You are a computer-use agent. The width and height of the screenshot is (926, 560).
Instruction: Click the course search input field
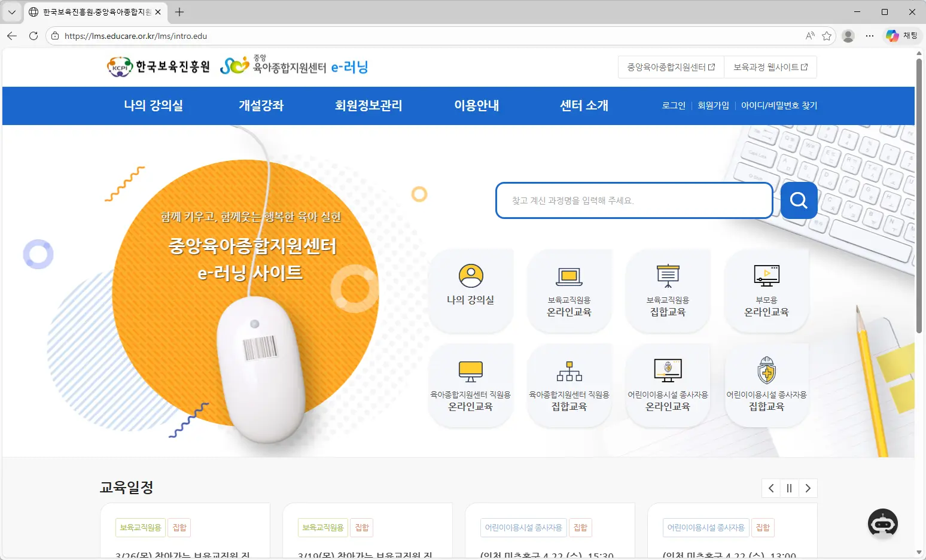(x=634, y=200)
